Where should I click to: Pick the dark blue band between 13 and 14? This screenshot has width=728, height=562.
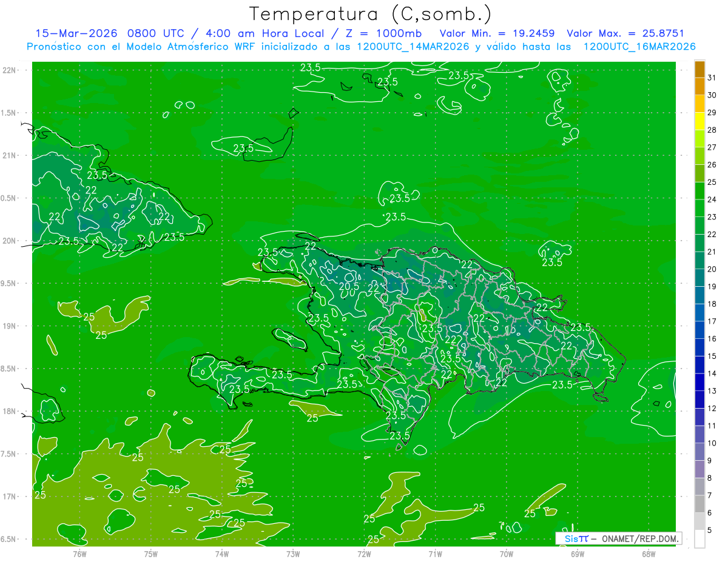coord(699,383)
